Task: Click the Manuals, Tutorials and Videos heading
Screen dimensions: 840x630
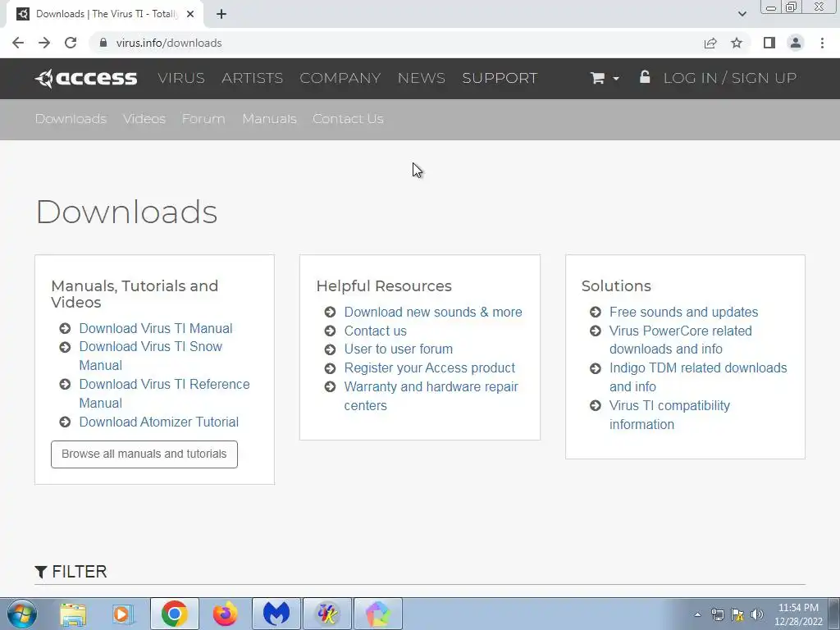Action: (135, 294)
